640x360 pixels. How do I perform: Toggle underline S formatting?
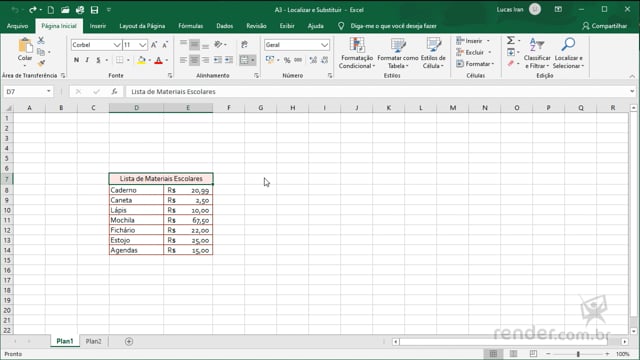(x=98, y=60)
